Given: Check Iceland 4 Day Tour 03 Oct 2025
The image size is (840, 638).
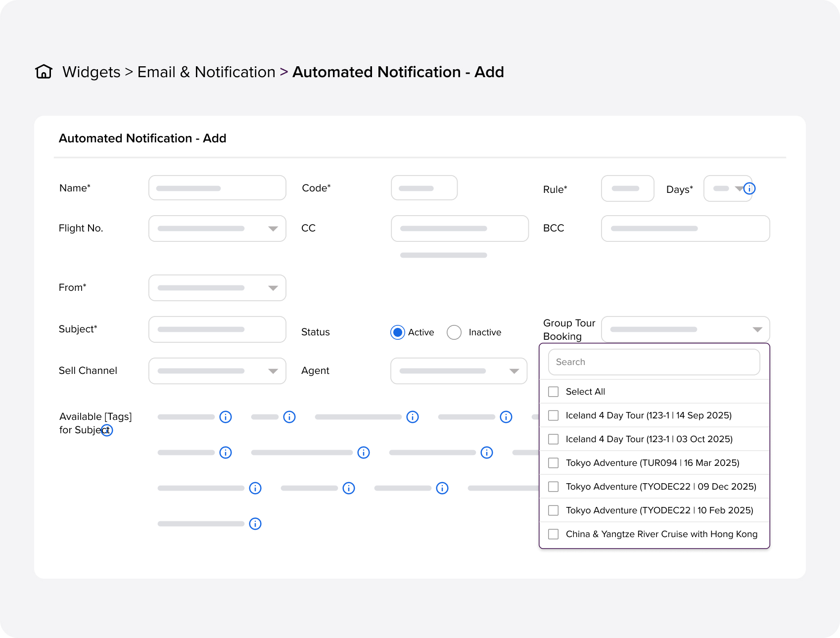Looking at the screenshot, I should [x=554, y=439].
